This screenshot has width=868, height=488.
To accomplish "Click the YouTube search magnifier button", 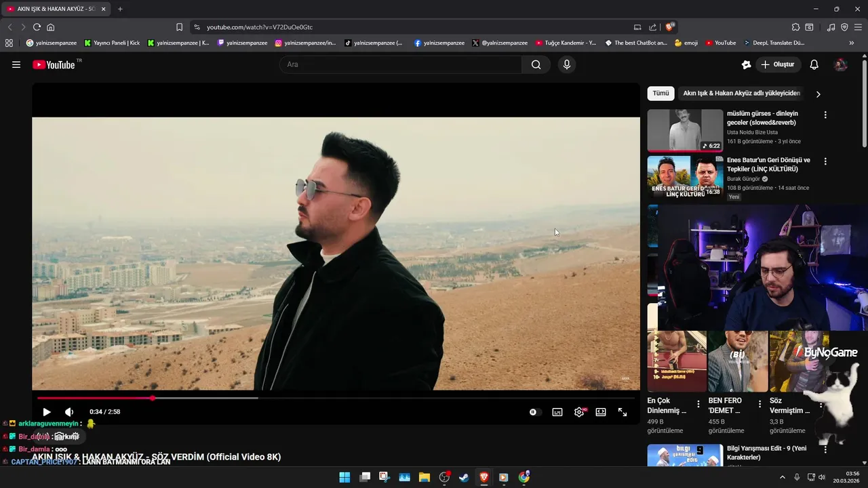I will click(536, 64).
